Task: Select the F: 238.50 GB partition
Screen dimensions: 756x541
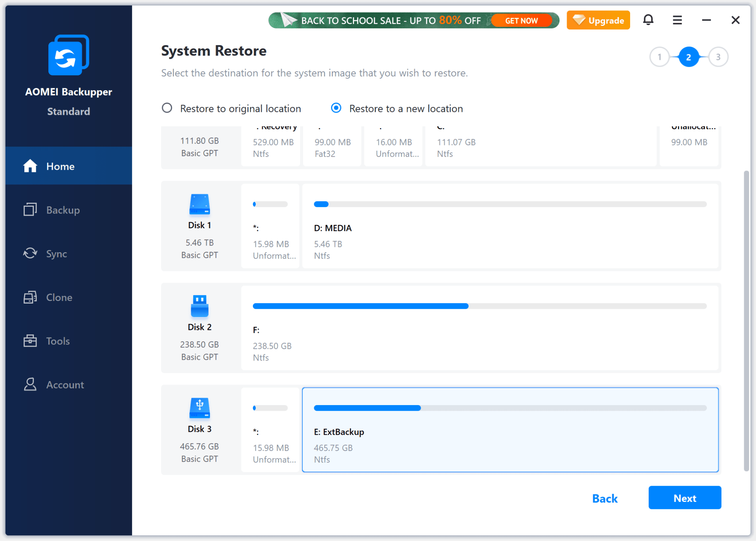Action: point(480,328)
